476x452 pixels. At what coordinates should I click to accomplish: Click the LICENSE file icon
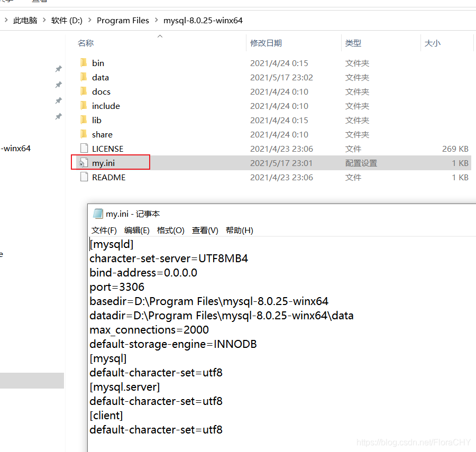84,149
